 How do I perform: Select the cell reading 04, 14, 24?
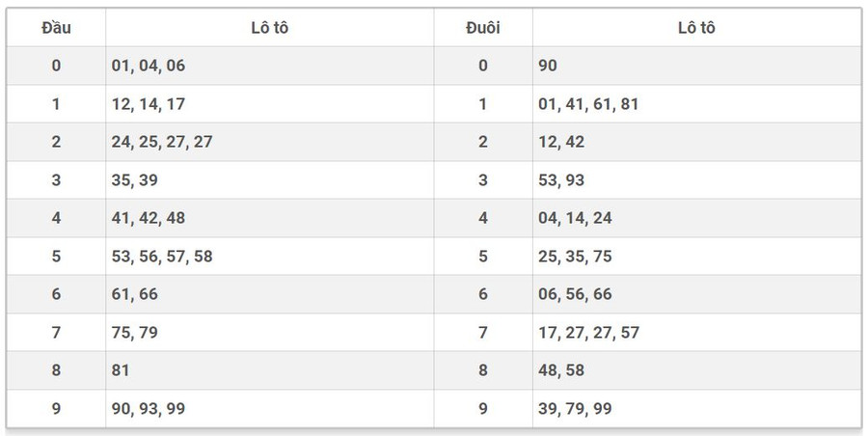575,218
